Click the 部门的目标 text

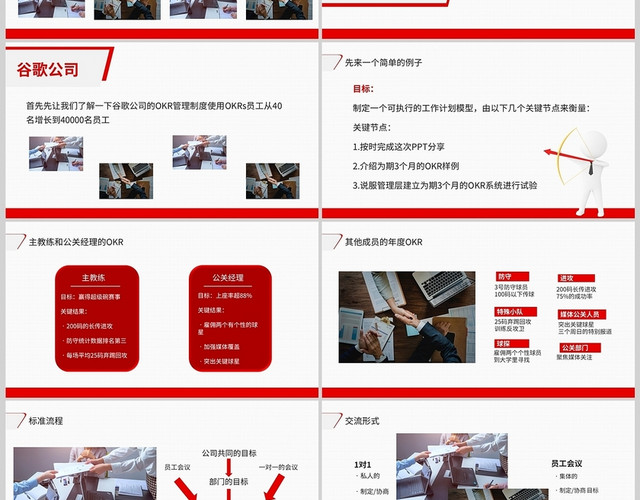point(229,482)
